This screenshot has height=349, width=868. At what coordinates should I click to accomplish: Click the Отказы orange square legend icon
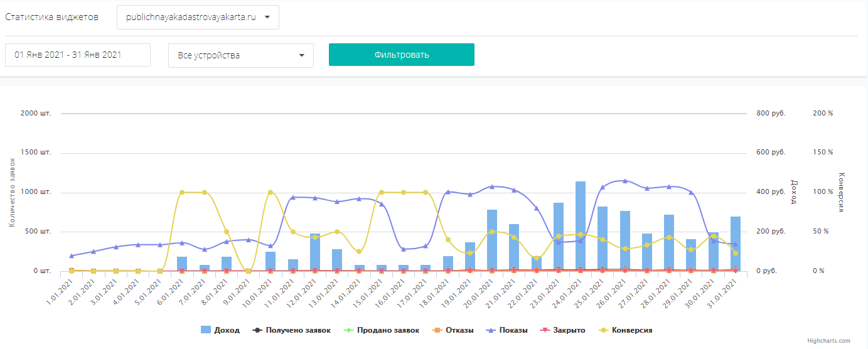437,330
